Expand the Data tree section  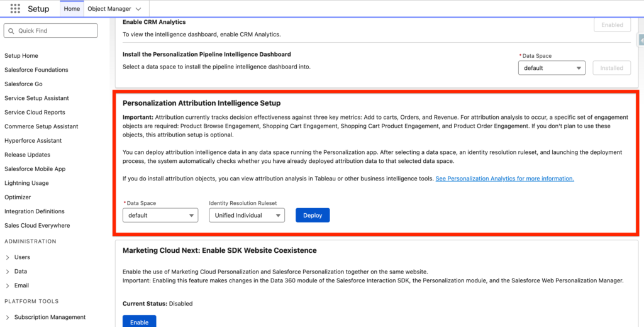(x=8, y=272)
